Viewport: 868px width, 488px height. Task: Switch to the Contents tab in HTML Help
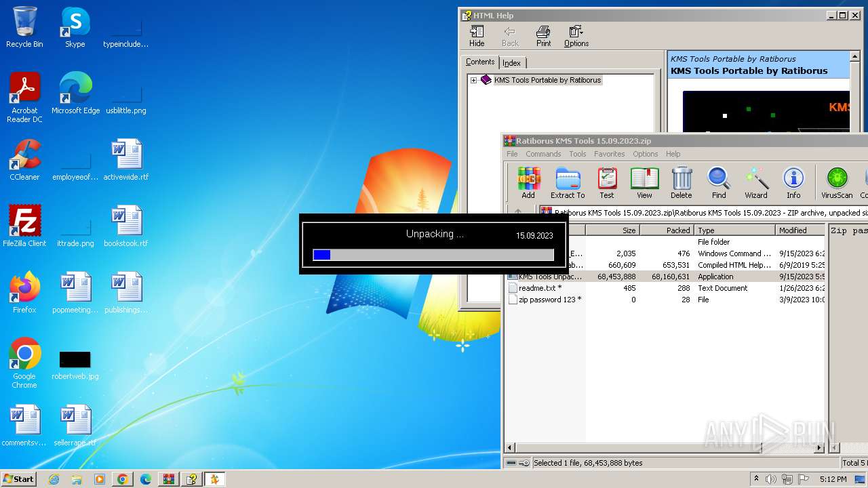[x=480, y=62]
